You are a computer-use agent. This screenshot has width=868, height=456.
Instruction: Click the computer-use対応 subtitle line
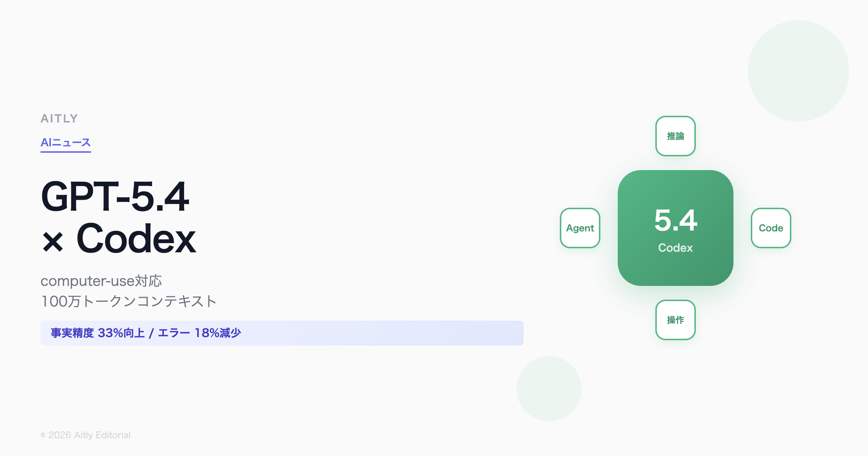tap(101, 281)
